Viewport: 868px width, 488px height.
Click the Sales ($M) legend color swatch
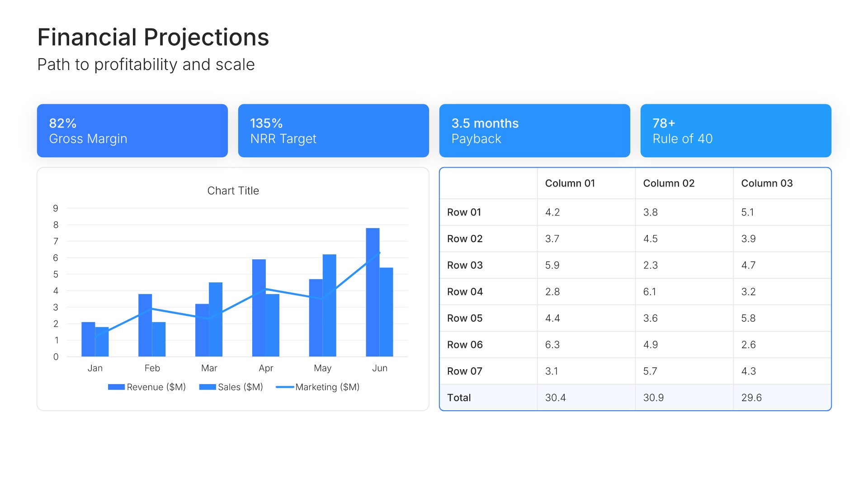(207, 387)
